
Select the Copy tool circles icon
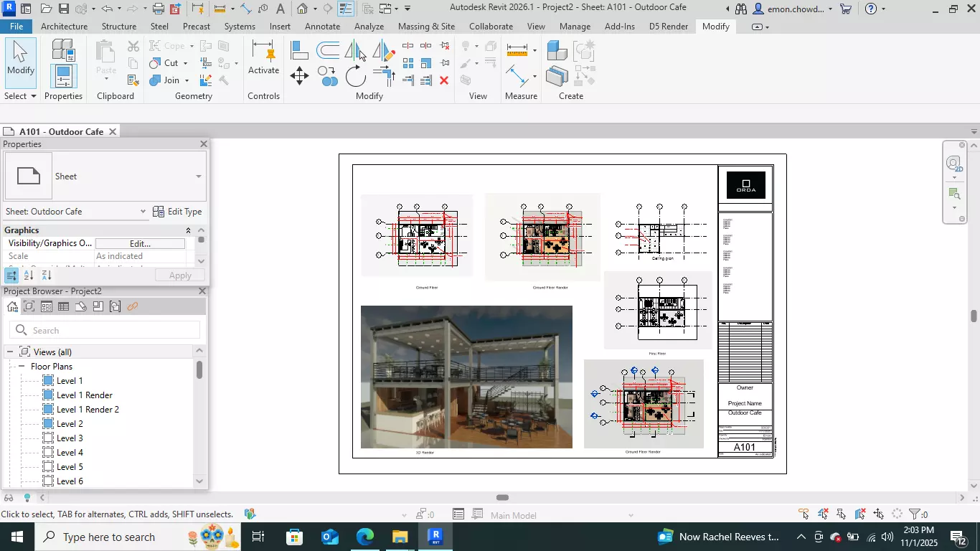click(328, 76)
